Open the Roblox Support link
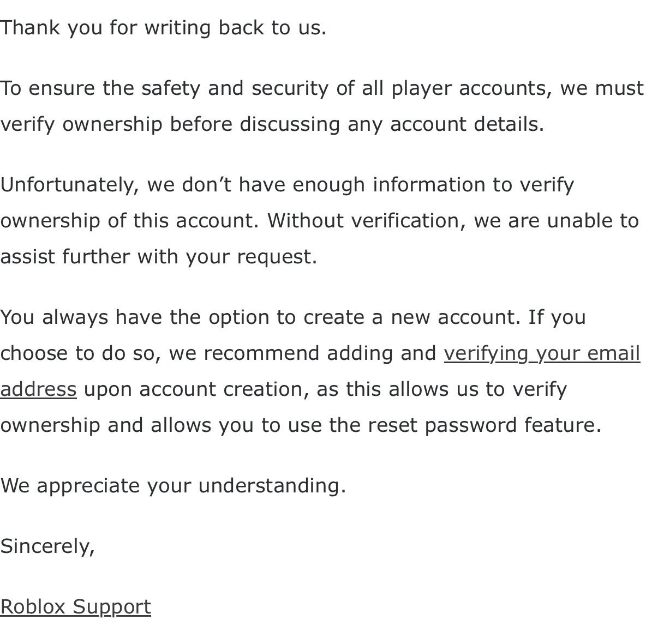This screenshot has width=658, height=644. click(75, 607)
